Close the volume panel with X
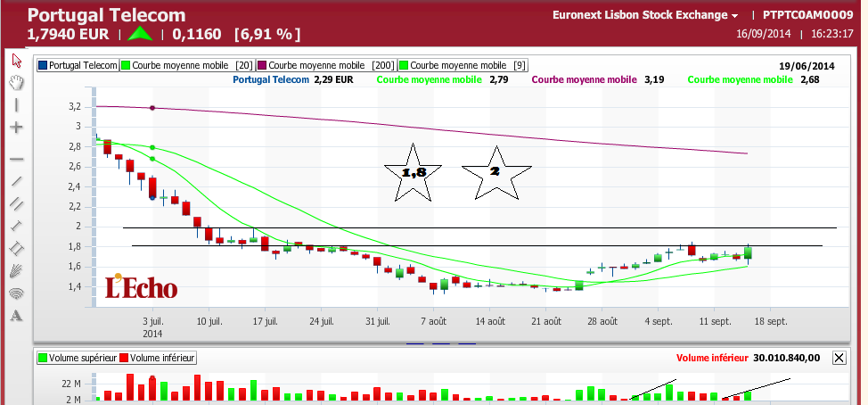The width and height of the screenshot is (868, 405). pos(839,358)
